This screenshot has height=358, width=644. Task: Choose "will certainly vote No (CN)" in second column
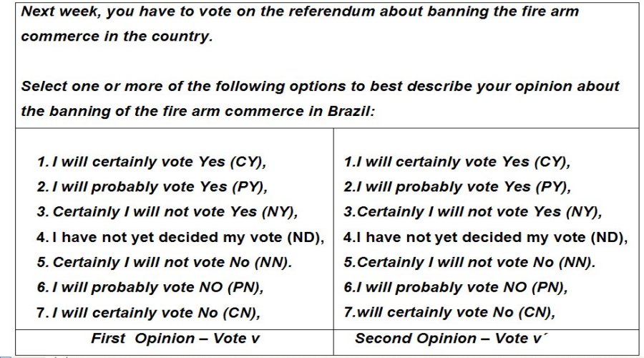(x=449, y=313)
